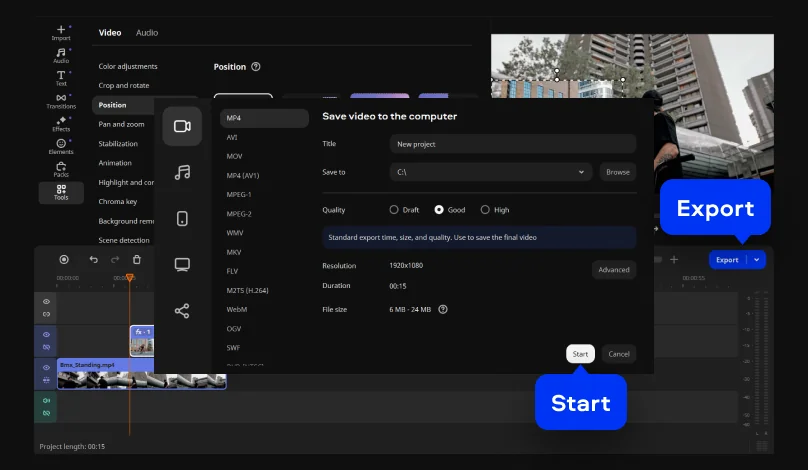Choose the TV export icon
Screen dimensions: 808x470
182,265
